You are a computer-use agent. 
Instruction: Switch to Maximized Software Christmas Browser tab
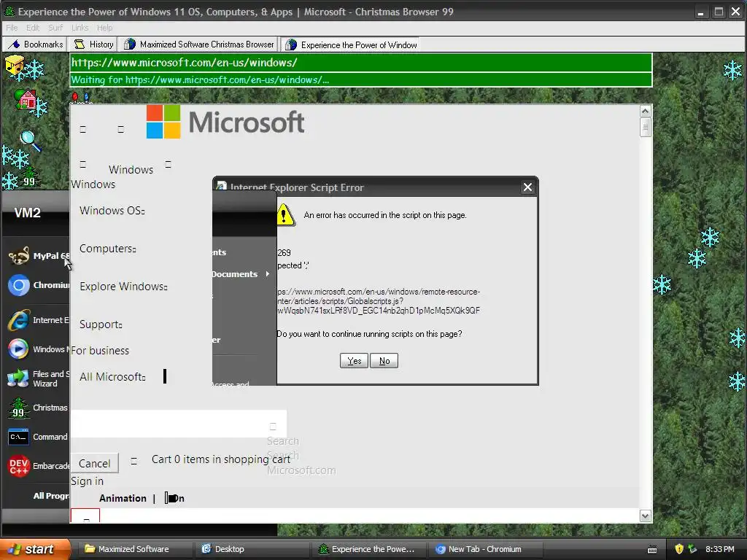(198, 44)
